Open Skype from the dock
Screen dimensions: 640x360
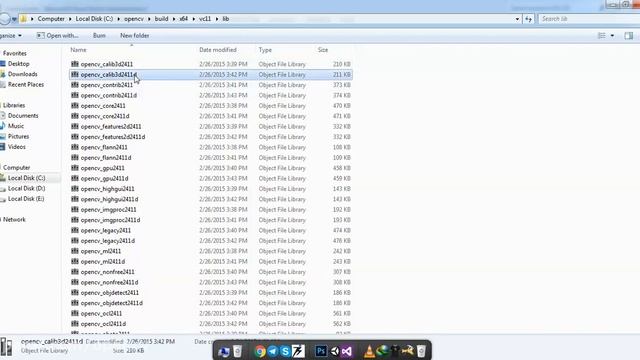(285, 351)
